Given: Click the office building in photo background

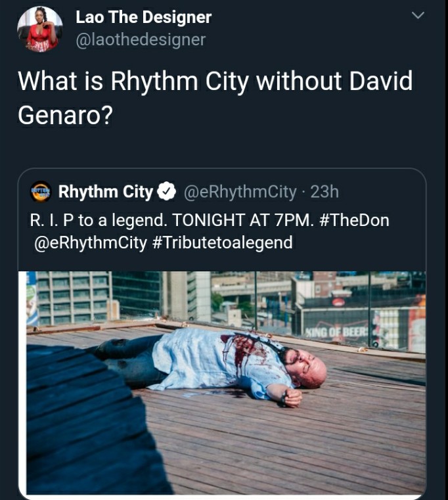Looking at the screenshot, I should coord(74,296).
